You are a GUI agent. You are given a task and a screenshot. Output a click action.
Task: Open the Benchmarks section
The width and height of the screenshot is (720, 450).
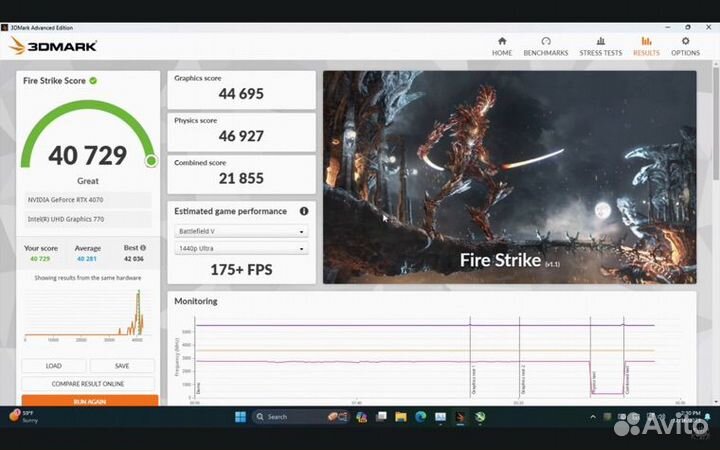tap(546, 47)
